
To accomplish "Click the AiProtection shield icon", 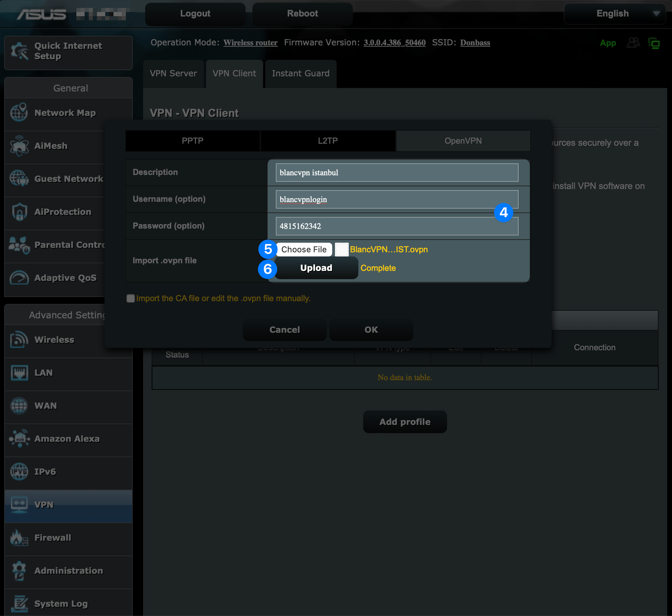I will tap(19, 212).
